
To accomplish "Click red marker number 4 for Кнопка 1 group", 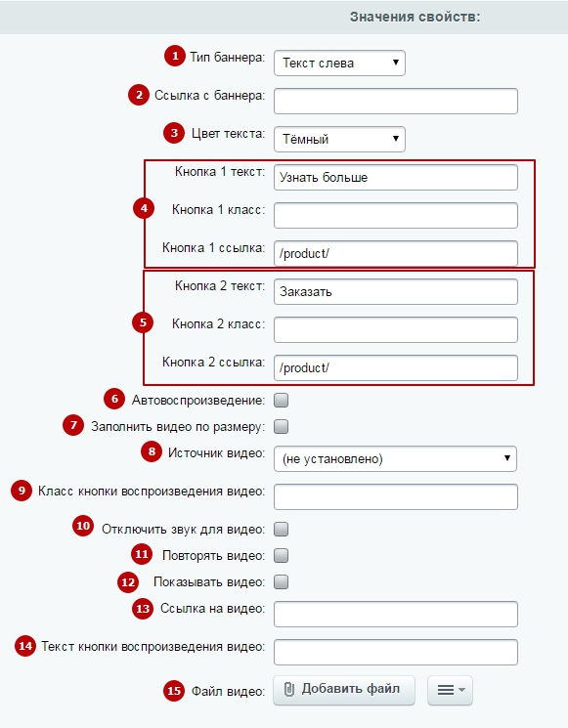I will click(144, 208).
